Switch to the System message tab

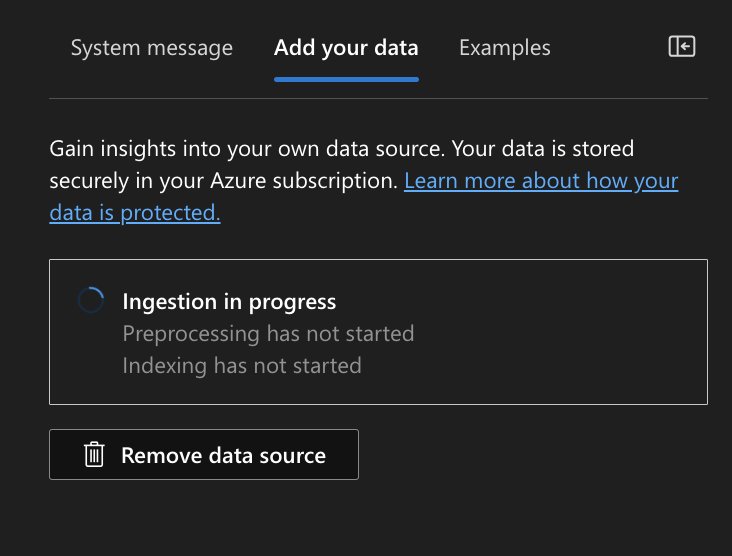pyautogui.click(x=152, y=48)
